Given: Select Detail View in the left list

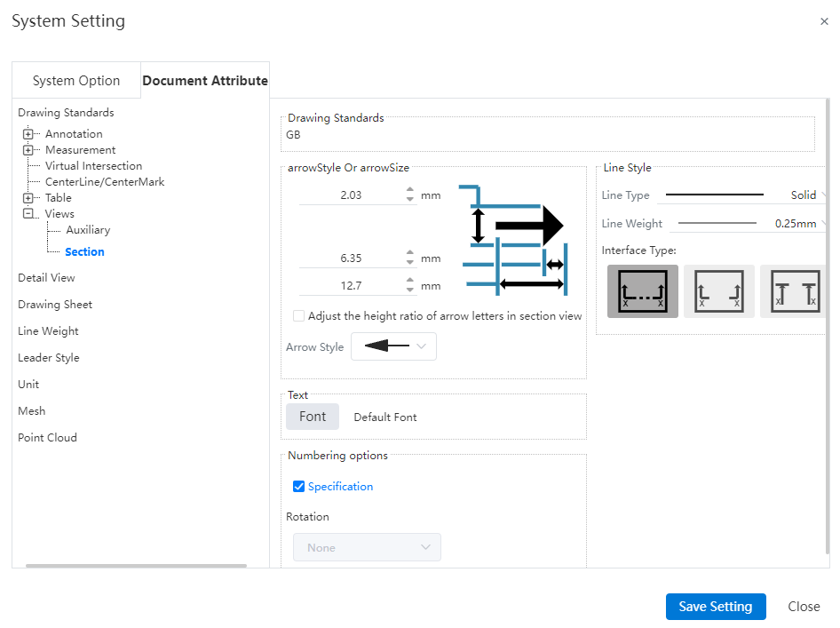Looking at the screenshot, I should tap(46, 277).
